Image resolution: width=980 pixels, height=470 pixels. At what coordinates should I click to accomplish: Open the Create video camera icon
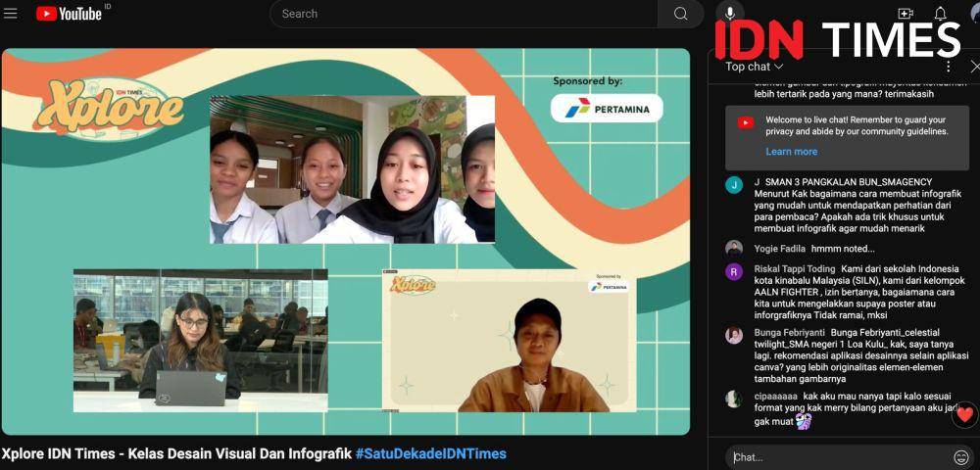coord(905,13)
